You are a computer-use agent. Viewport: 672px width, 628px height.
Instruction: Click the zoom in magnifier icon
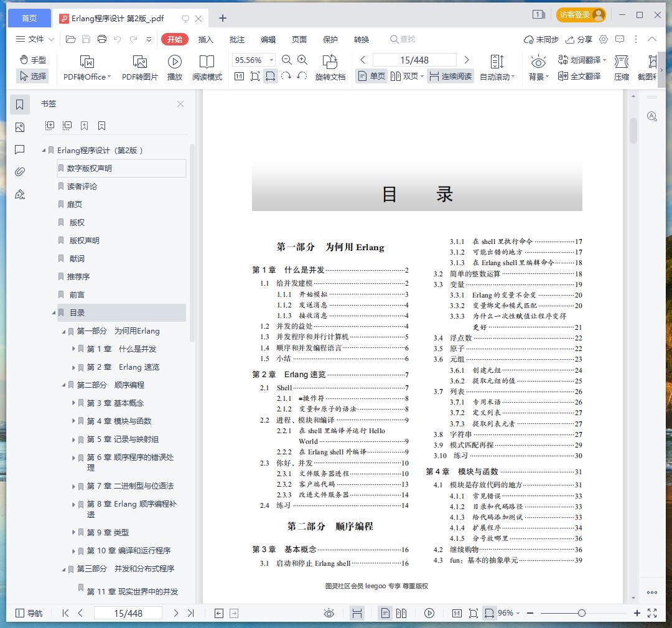click(x=302, y=60)
